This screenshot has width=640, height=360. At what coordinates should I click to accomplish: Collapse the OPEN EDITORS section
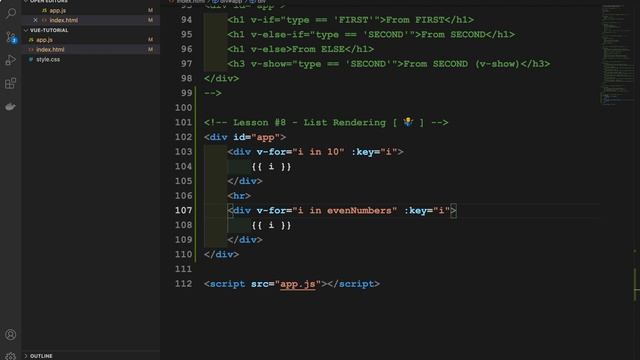(x=91, y=1)
